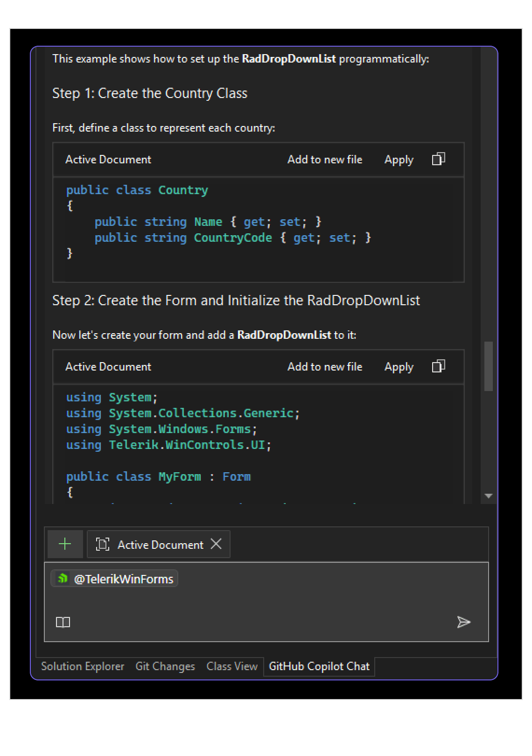Click Apply for the Country class code
Image resolution: width=532 pixels, height=756 pixels.
pos(399,160)
